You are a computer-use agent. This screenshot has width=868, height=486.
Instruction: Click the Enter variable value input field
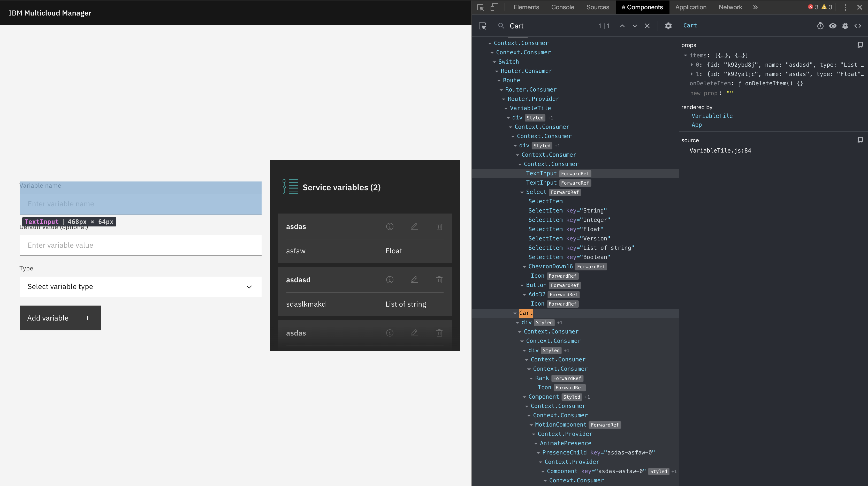coord(141,245)
